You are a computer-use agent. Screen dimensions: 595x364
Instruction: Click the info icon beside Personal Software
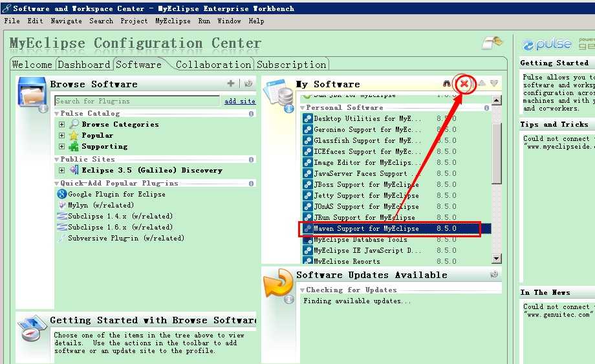coord(486,108)
